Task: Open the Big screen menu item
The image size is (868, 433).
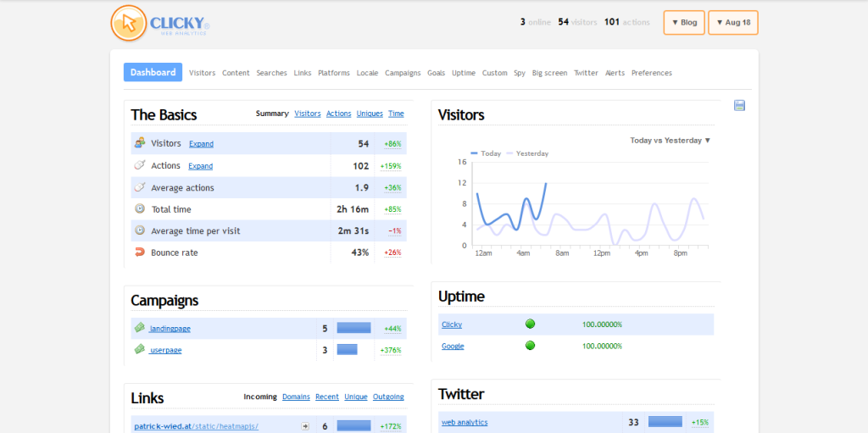Action: coord(549,73)
